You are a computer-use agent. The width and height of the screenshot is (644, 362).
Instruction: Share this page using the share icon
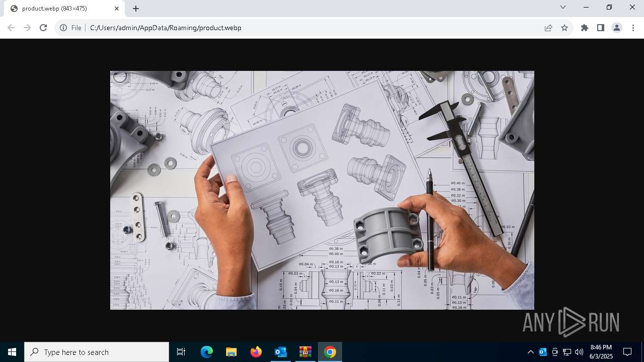[x=548, y=28]
